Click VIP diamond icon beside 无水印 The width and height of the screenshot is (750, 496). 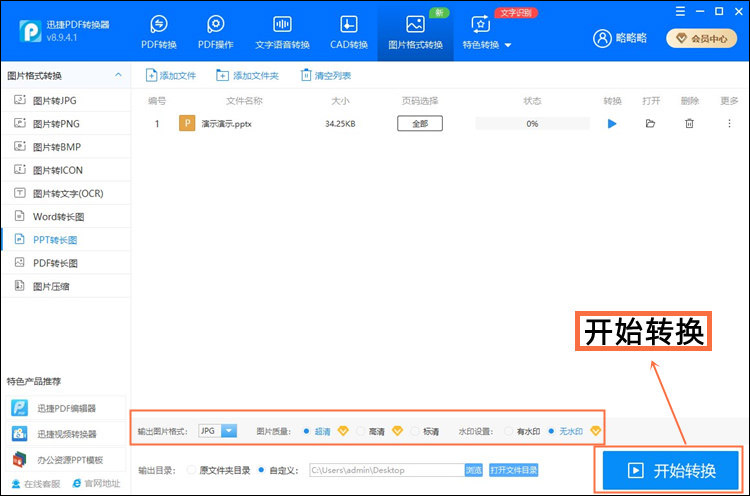(x=596, y=431)
